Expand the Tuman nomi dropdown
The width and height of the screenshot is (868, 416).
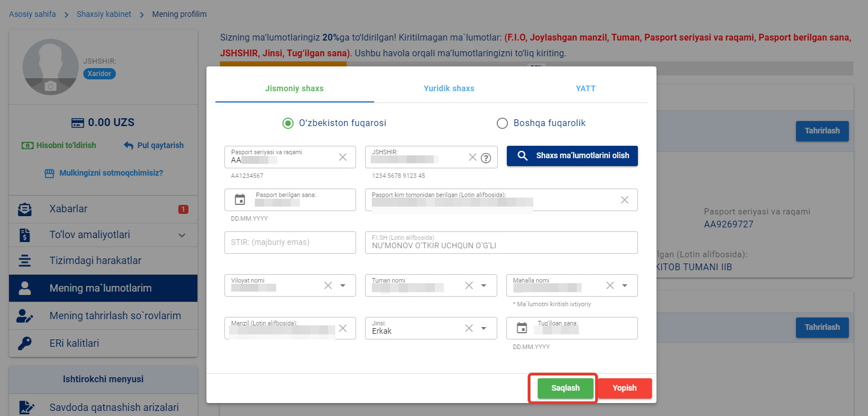pyautogui.click(x=483, y=285)
